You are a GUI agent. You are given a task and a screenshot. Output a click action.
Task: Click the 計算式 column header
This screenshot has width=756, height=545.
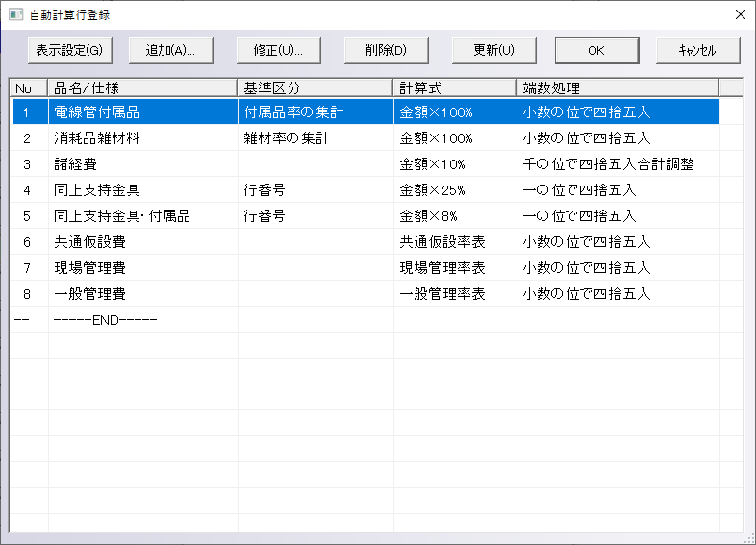click(454, 88)
